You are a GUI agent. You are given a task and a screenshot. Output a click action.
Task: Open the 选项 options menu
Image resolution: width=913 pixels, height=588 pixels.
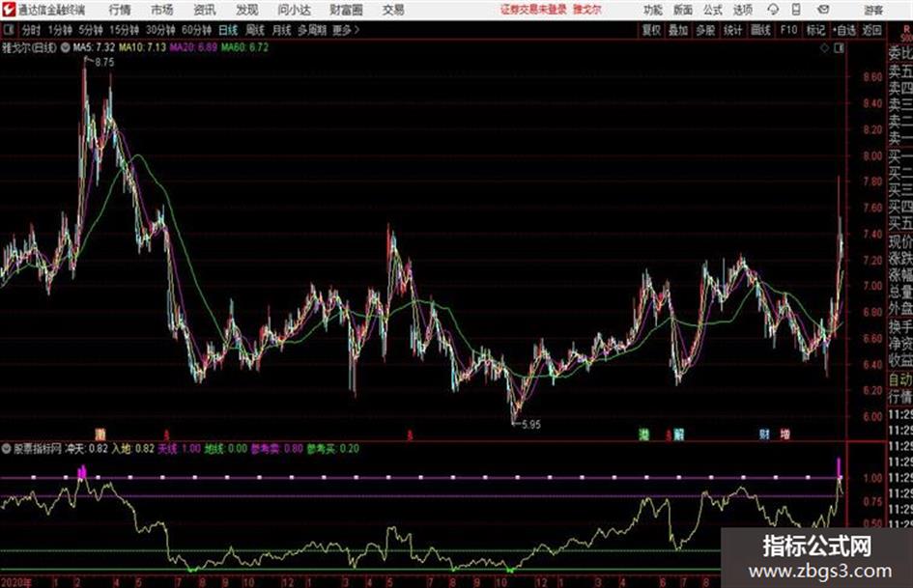[x=742, y=10]
